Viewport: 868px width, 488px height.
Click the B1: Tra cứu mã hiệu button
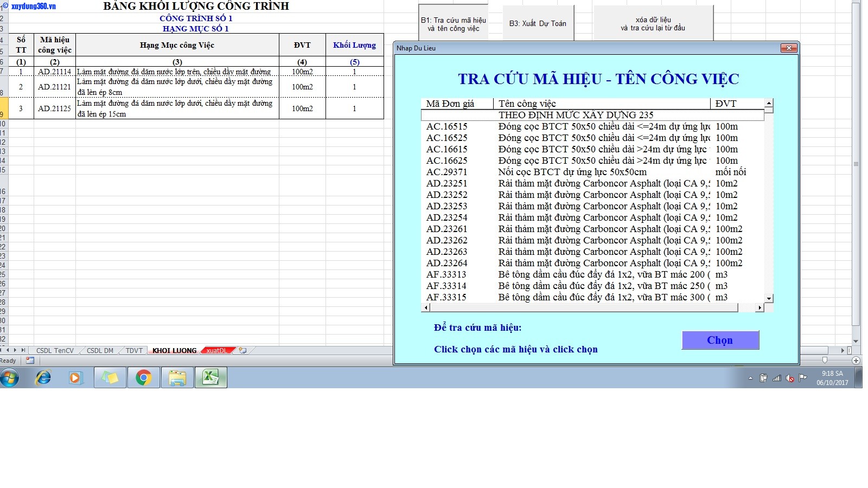click(x=453, y=24)
